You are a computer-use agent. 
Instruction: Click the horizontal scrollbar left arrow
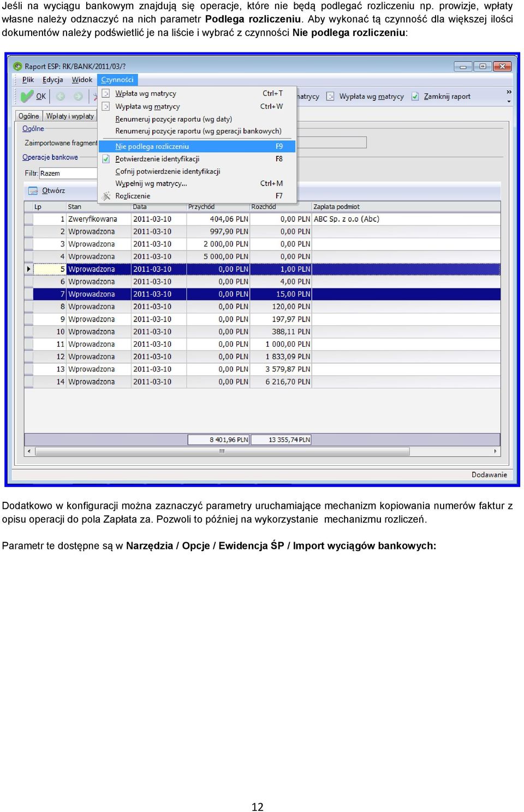[29, 452]
